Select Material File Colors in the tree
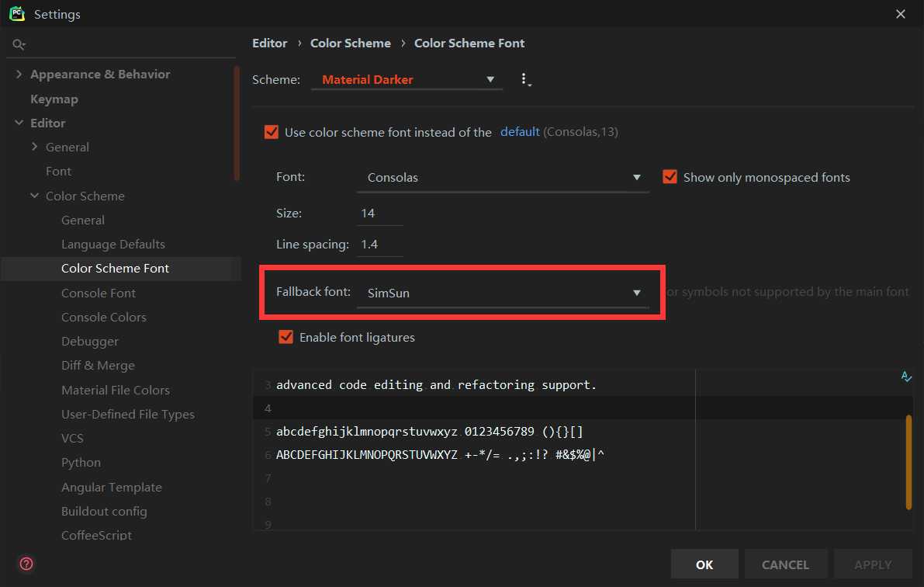The image size is (924, 587). pos(116,390)
